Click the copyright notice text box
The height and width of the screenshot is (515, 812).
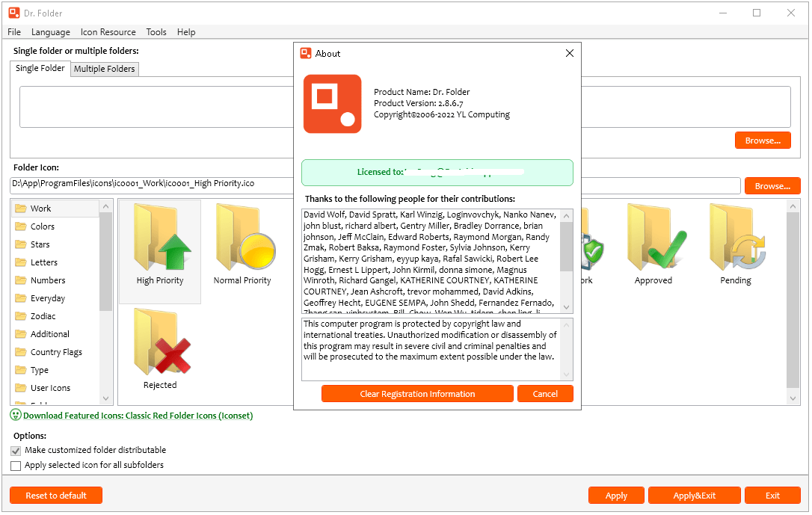tap(437, 349)
